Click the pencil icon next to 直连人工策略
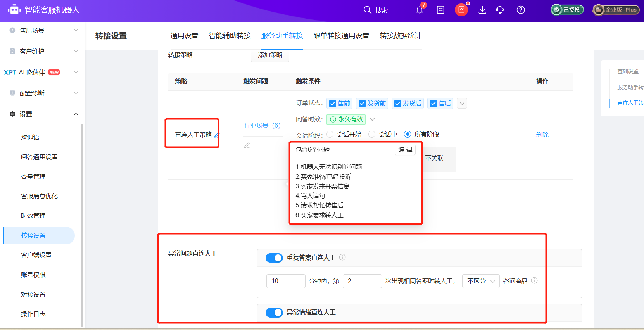Screen dimensions: 644x330 pyautogui.click(x=217, y=135)
